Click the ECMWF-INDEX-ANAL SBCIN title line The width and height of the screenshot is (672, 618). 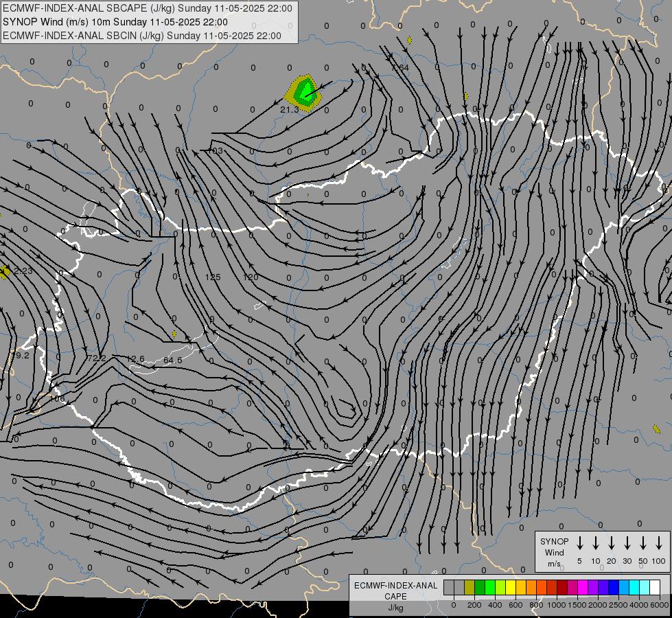142,36
